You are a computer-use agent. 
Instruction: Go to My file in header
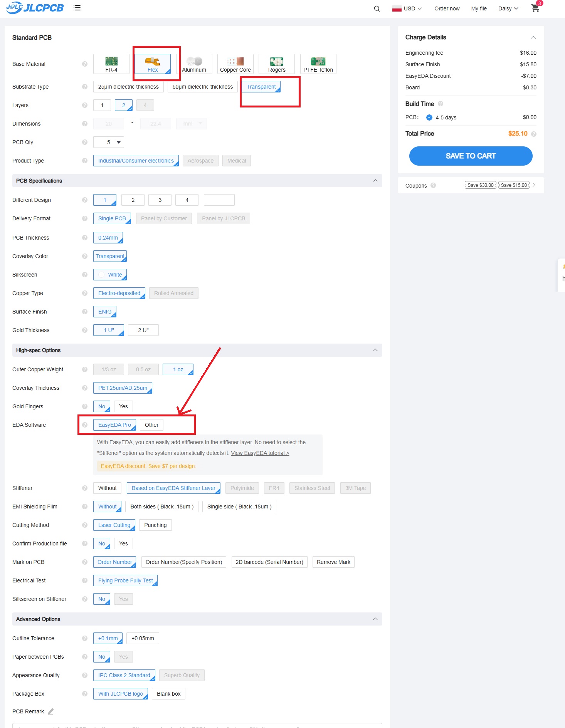pyautogui.click(x=479, y=8)
